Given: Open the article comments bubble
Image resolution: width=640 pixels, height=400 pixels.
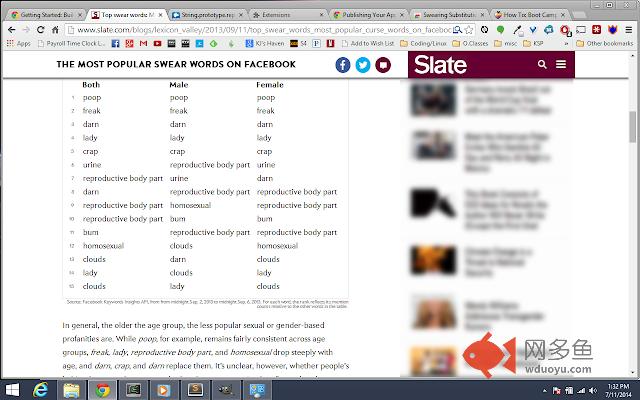Looking at the screenshot, I should point(383,65).
